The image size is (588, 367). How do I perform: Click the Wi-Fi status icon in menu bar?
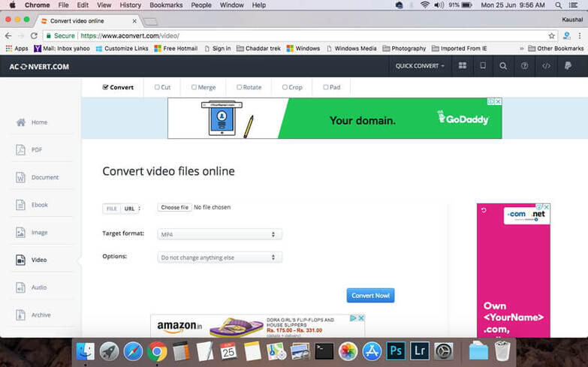[425, 5]
